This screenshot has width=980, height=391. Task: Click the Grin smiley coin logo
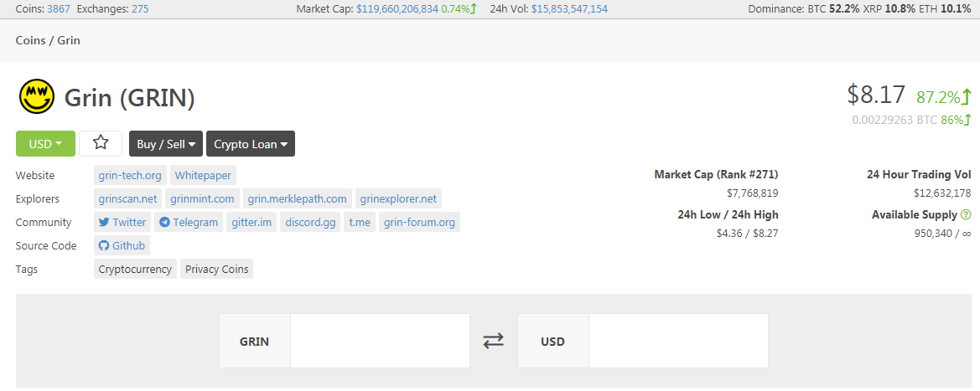(x=37, y=97)
